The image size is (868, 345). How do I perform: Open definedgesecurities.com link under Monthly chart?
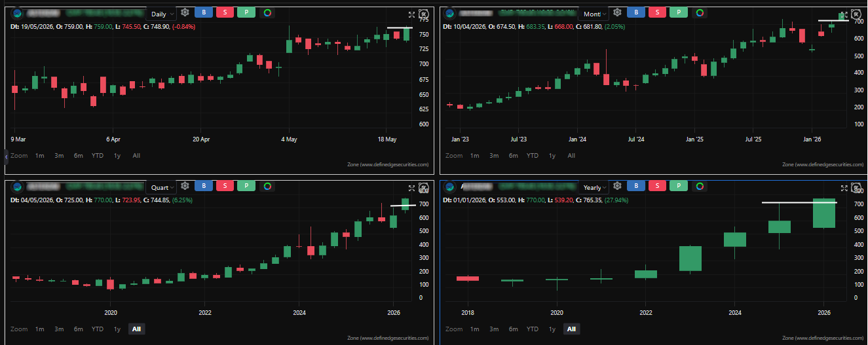[823, 165]
